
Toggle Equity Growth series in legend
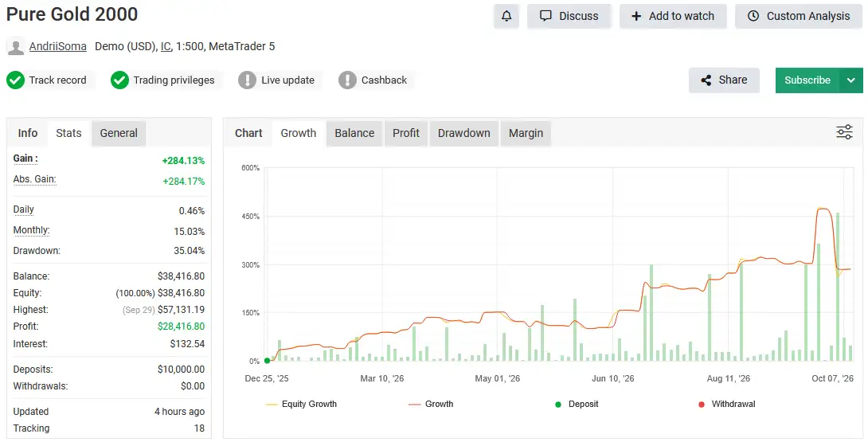(x=301, y=405)
